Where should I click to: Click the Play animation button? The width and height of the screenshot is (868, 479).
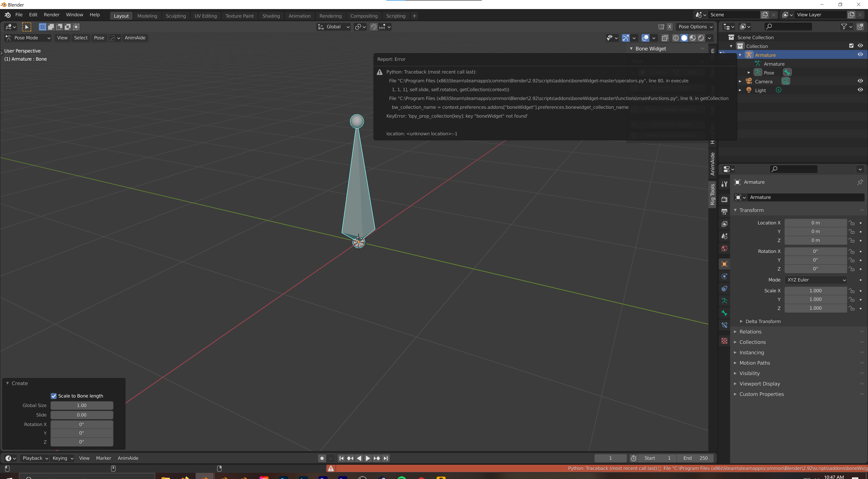point(368,458)
